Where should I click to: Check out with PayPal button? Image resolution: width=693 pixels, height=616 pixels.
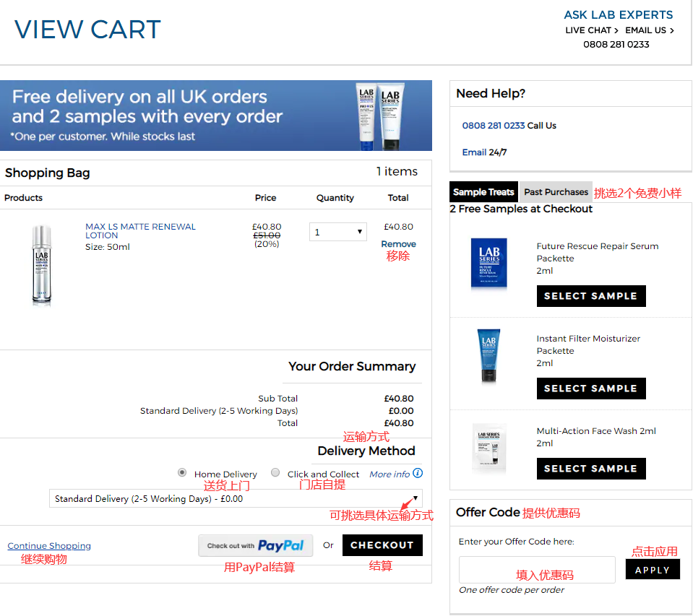click(256, 546)
